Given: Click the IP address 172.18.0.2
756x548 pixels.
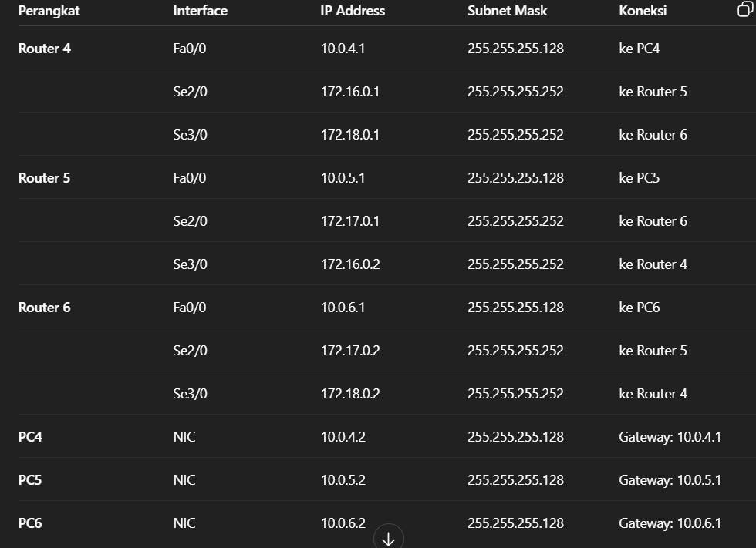Looking at the screenshot, I should [350, 393].
